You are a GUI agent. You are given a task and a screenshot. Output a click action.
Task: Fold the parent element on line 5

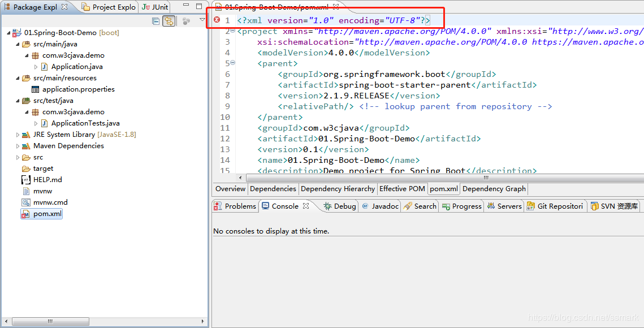tap(233, 63)
